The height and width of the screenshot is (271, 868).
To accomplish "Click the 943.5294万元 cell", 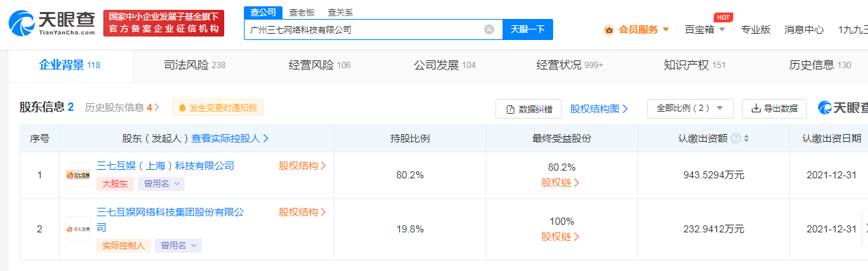I will (x=713, y=175).
